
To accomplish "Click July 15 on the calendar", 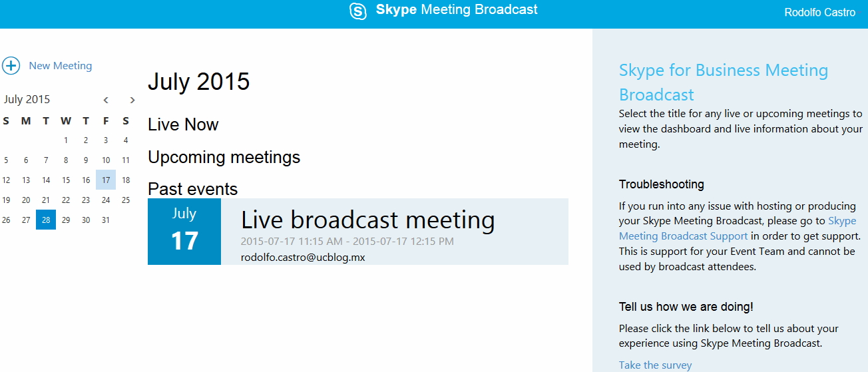I will point(66,180).
